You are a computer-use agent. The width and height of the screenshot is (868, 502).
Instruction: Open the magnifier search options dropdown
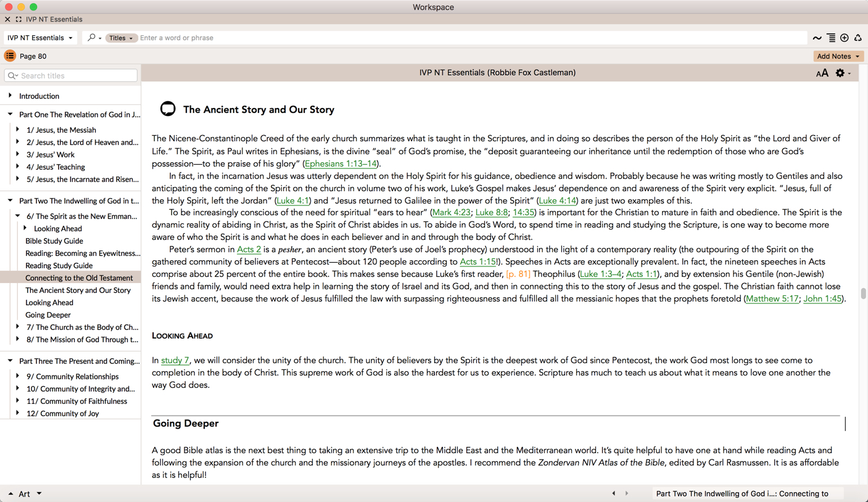tap(94, 38)
